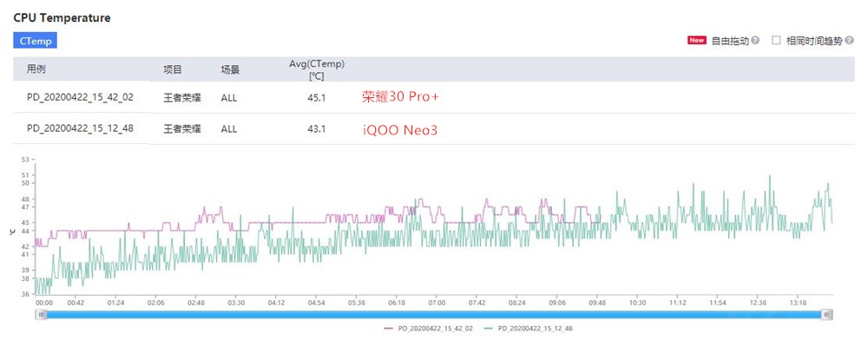Viewport: 868px width, 340px height.
Task: Click ALL in the iQOO Neo3 row
Action: (228, 129)
